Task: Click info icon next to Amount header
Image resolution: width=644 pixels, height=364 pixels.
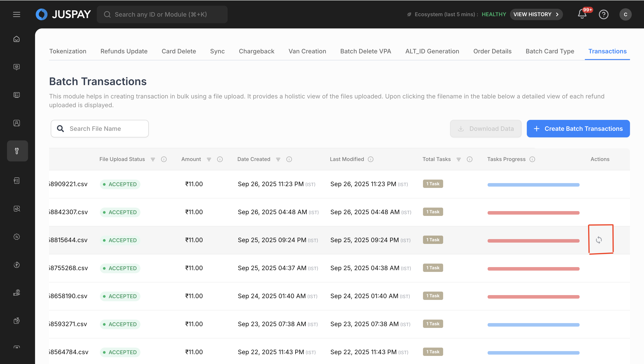Action: coord(220,159)
